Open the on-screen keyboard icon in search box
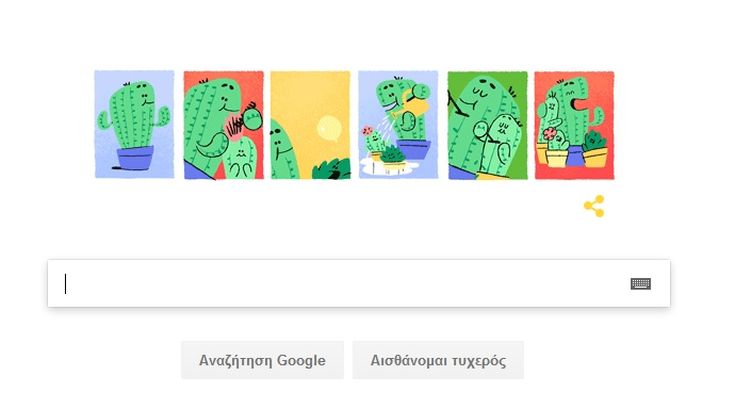 pos(640,283)
